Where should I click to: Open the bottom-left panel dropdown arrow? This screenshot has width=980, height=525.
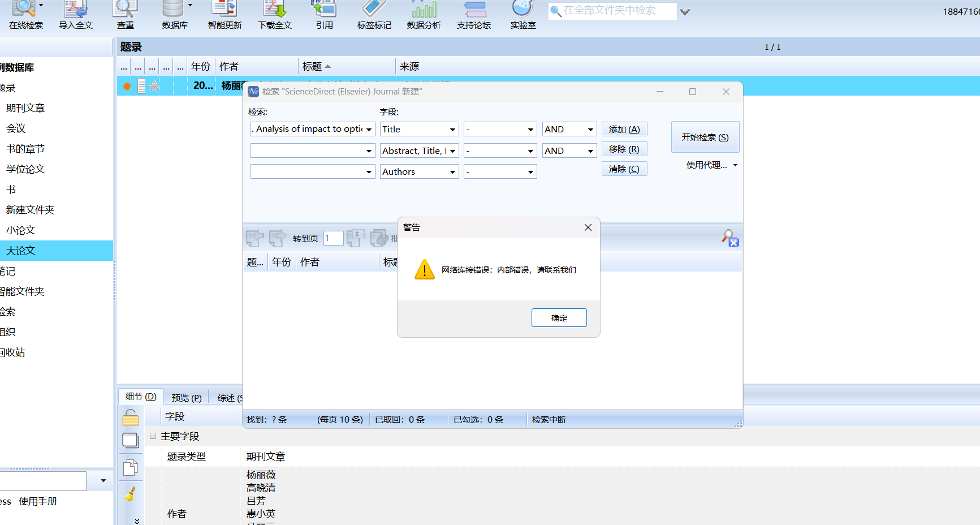click(103, 481)
